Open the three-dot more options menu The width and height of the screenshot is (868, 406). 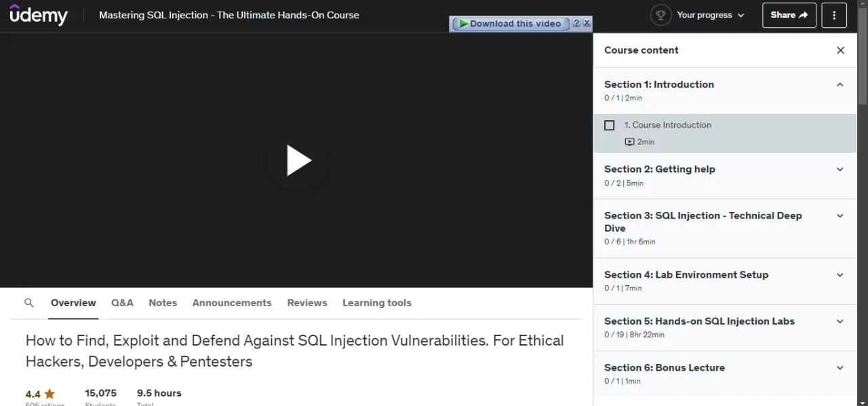pos(834,15)
